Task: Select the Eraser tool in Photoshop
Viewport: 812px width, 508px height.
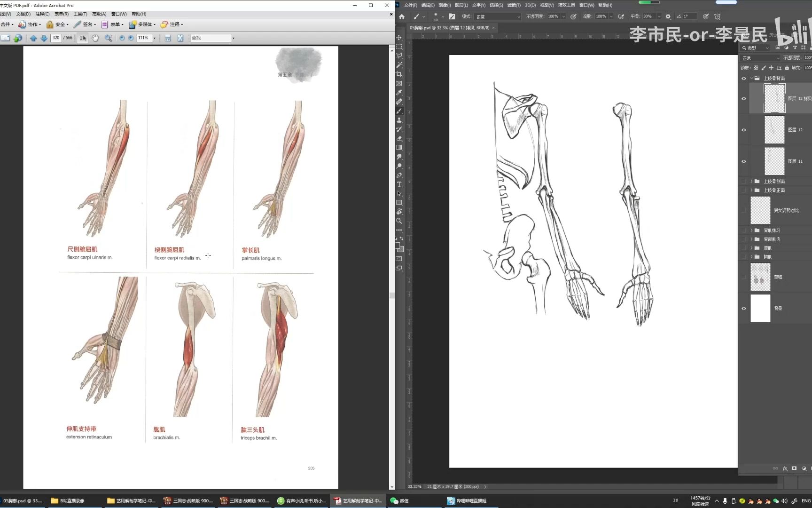Action: click(399, 139)
